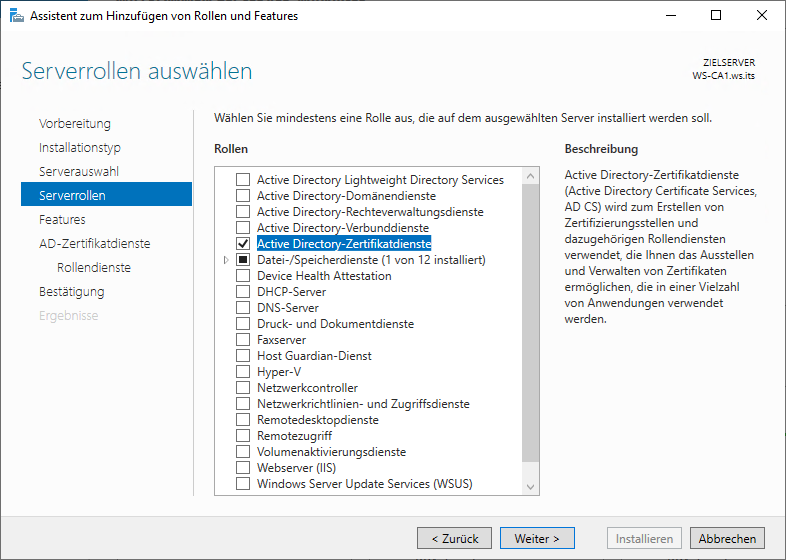Maximize the wizard window
This screenshot has height=560, width=786.
click(x=716, y=15)
